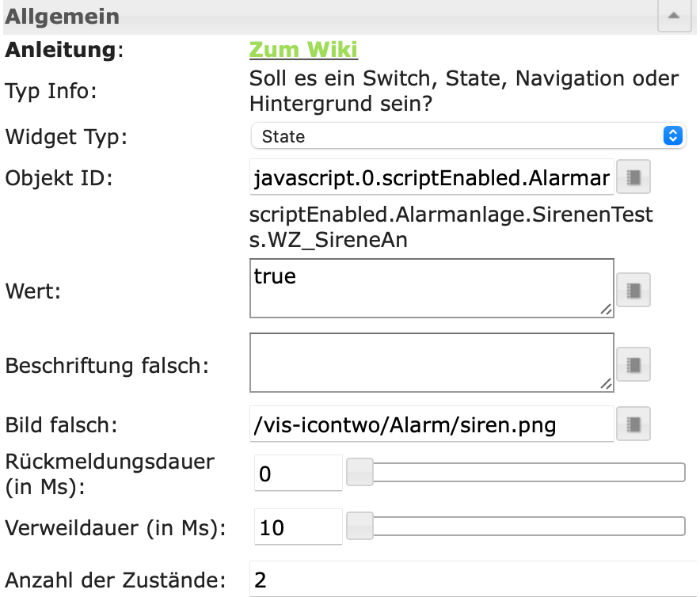
Task: Click the Objekt ID text field
Action: tap(431, 178)
